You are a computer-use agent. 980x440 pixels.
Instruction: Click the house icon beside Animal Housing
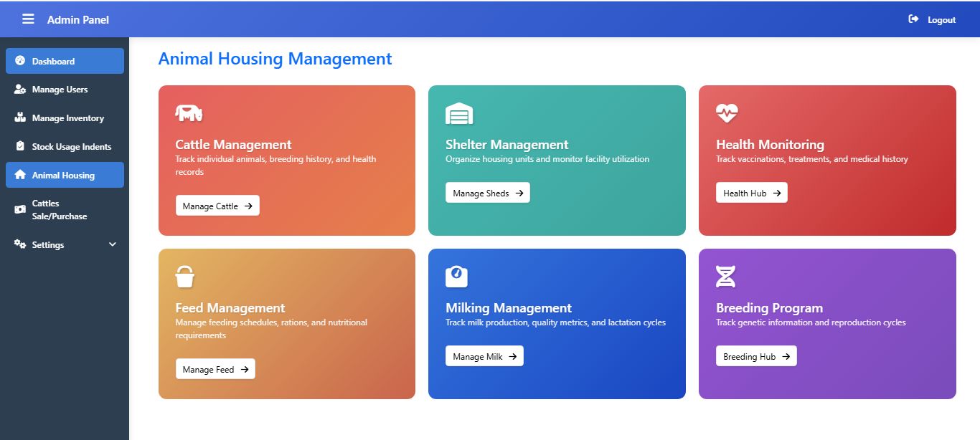(x=20, y=175)
